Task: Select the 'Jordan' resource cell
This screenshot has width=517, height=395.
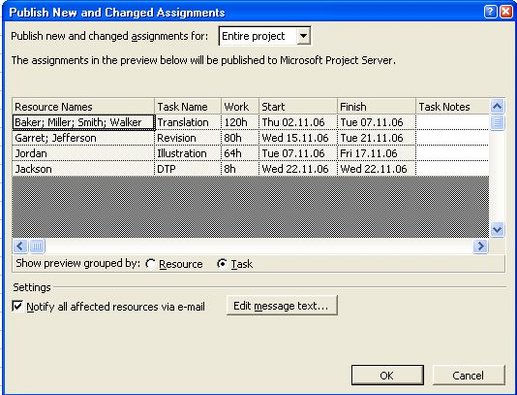Action: tap(83, 153)
